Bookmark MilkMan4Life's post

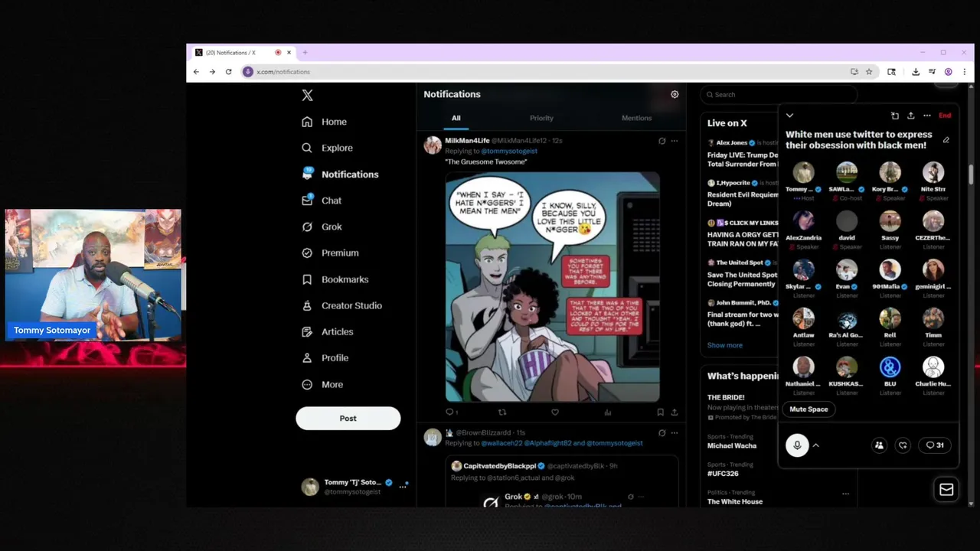click(660, 412)
